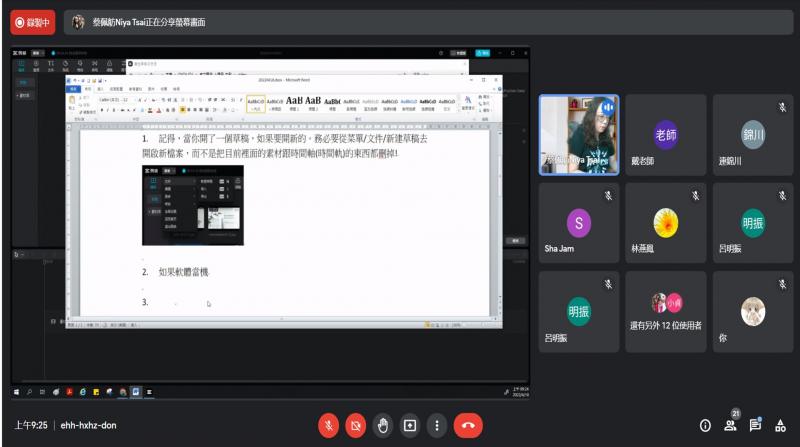This screenshot has height=447, width=800.
Task: Click the red recording indicator
Action: [x=29, y=21]
